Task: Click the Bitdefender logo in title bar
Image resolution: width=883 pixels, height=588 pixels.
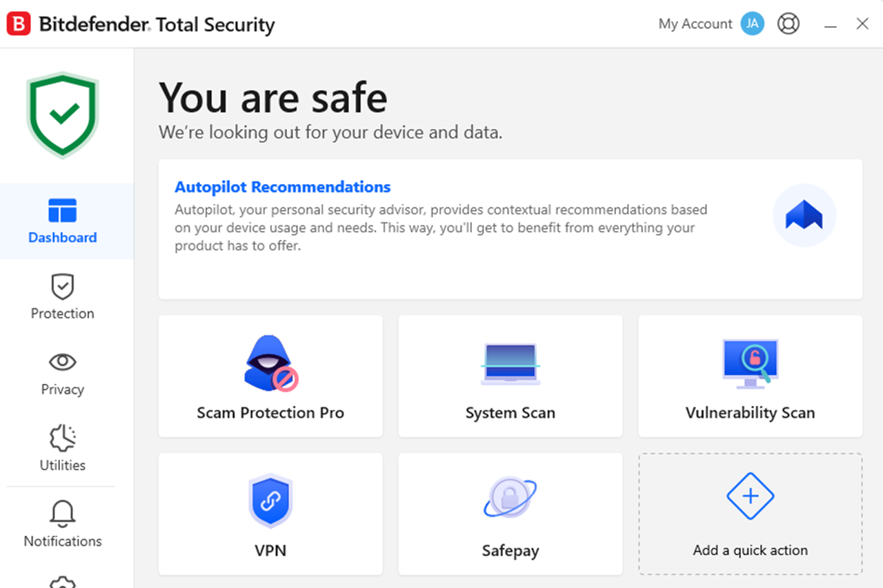Action: click(x=19, y=24)
